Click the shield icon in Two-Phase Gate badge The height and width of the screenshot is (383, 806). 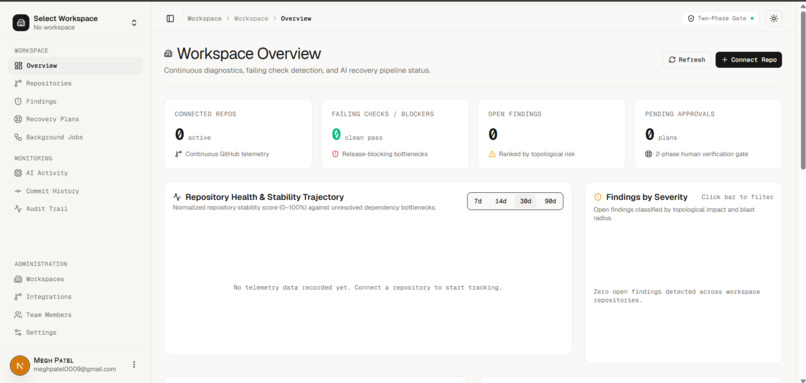(691, 19)
